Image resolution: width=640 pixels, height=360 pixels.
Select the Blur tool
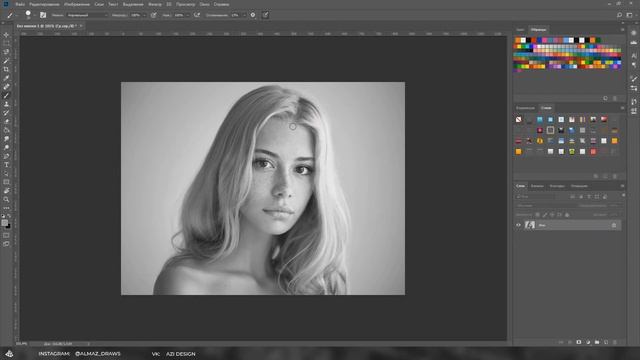[x=6, y=139]
